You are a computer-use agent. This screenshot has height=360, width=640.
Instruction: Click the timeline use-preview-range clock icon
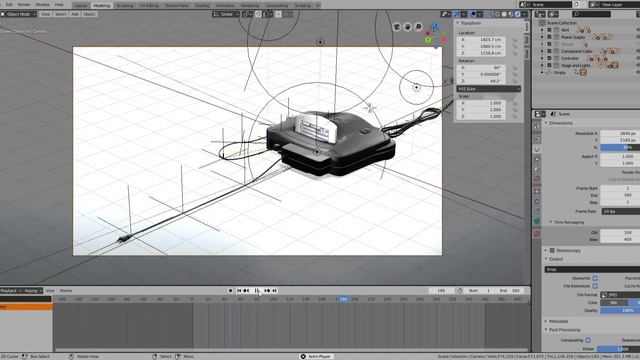tap(460, 291)
